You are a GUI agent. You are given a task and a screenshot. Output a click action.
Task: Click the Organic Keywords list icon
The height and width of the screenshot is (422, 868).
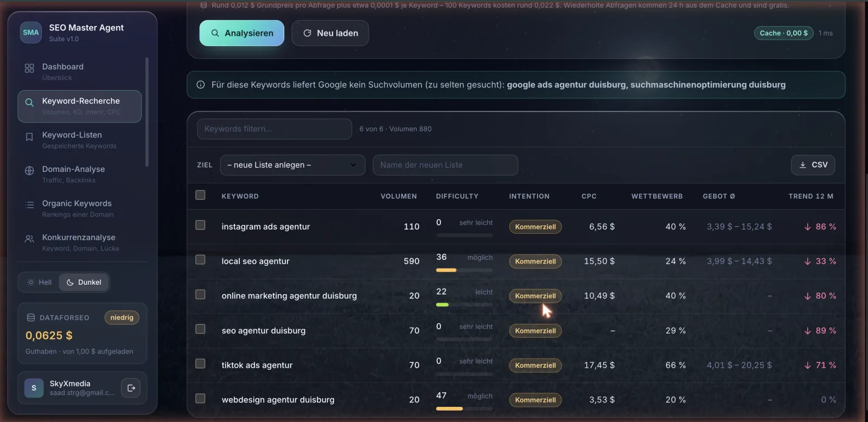[29, 205]
